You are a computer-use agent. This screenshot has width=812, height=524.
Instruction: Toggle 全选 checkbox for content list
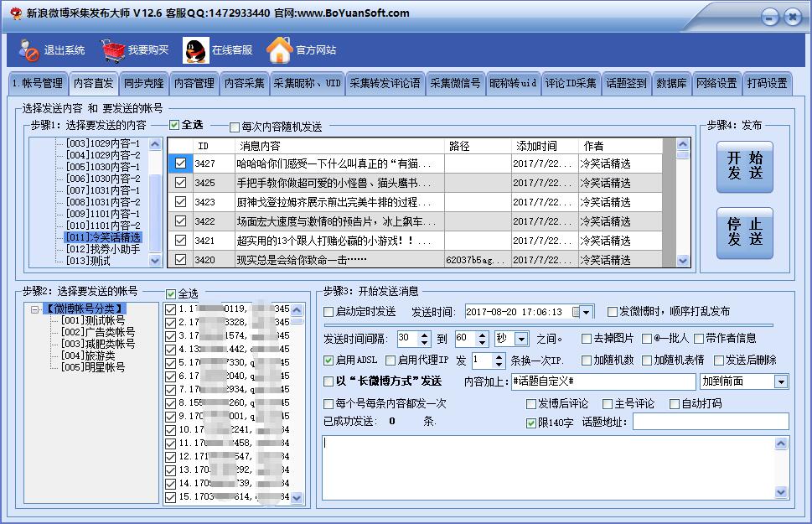174,125
